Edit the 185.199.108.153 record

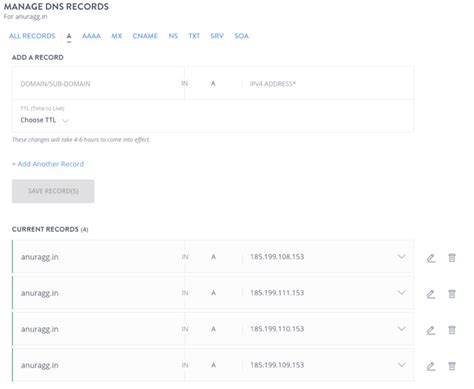point(431,258)
